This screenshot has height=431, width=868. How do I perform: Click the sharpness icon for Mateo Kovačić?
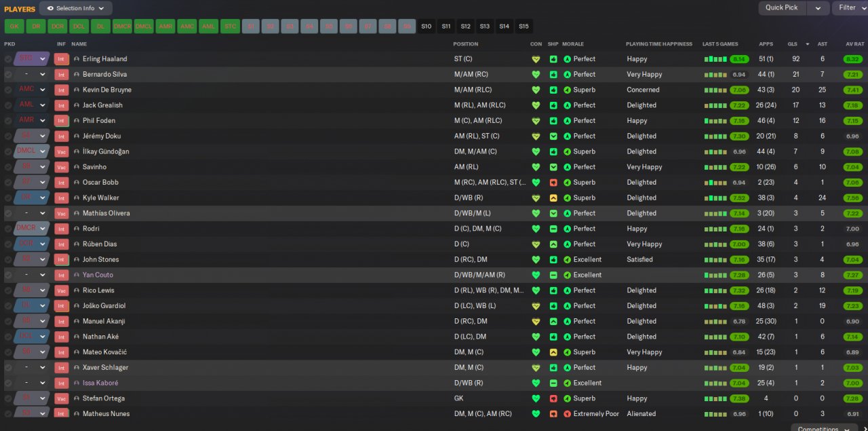pyautogui.click(x=553, y=352)
